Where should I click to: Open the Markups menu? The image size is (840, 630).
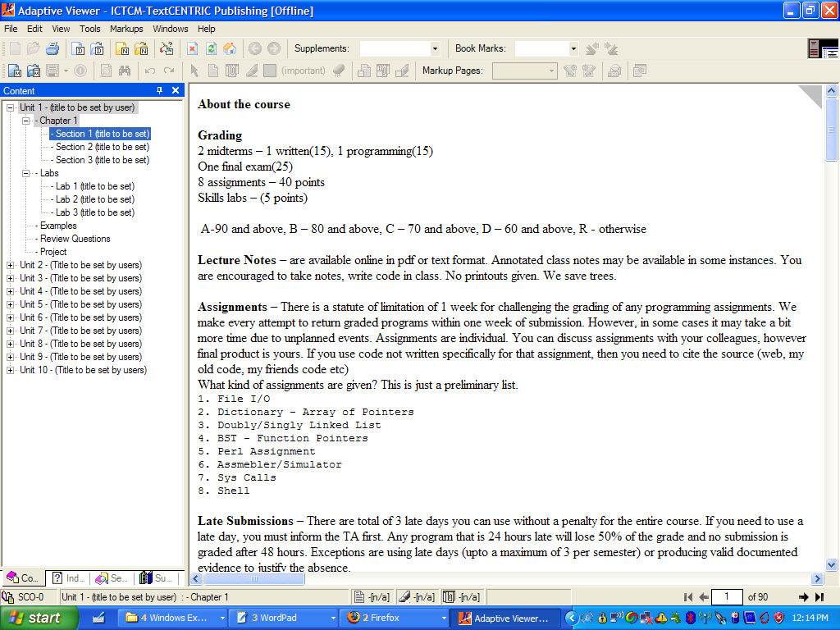pos(126,29)
